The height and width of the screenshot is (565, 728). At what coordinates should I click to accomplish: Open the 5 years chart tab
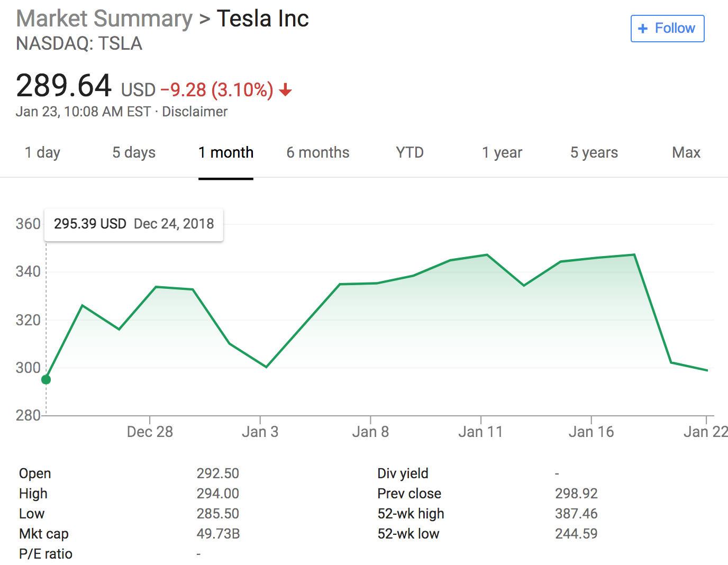594,153
